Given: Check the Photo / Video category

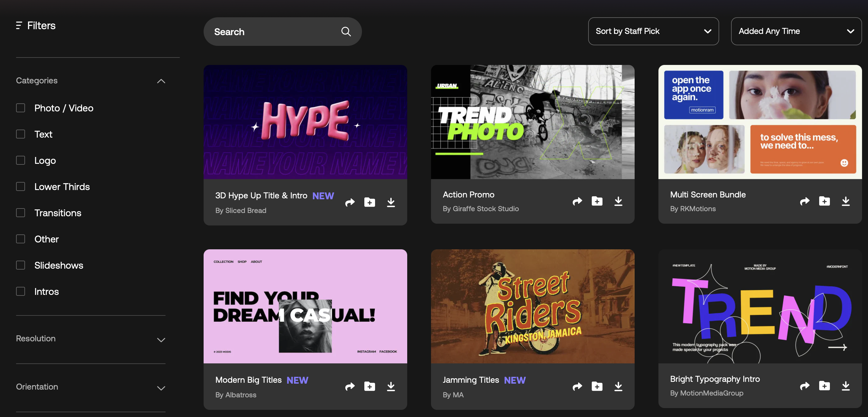Looking at the screenshot, I should pyautogui.click(x=21, y=108).
